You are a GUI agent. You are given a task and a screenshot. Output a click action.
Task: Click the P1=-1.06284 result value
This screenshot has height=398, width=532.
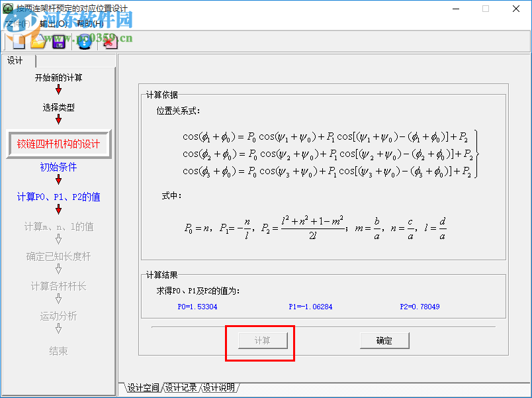[310, 307]
